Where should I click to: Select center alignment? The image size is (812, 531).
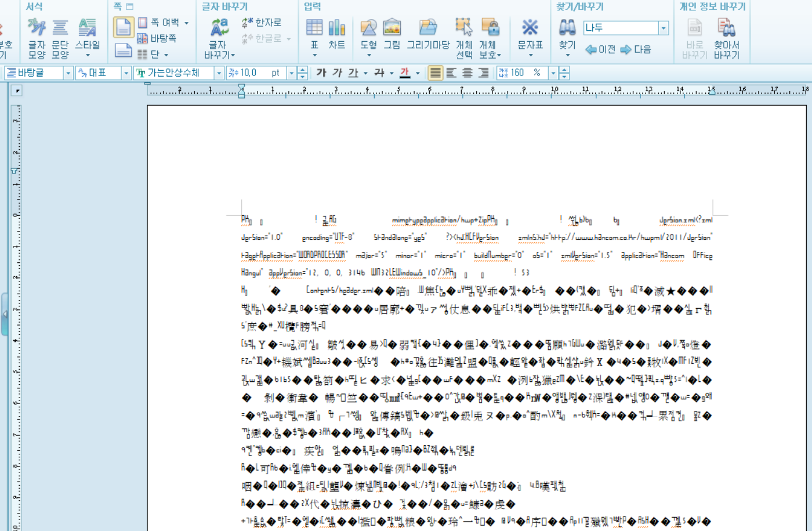click(467, 73)
